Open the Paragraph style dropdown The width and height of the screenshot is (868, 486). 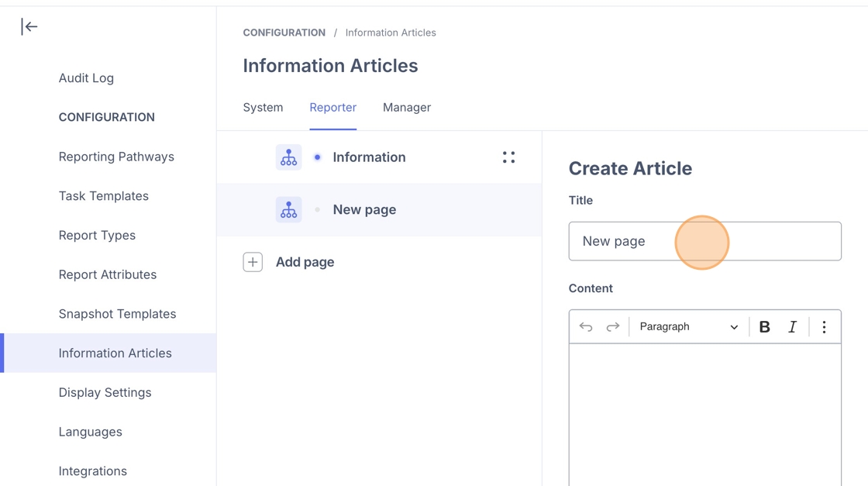pyautogui.click(x=689, y=326)
